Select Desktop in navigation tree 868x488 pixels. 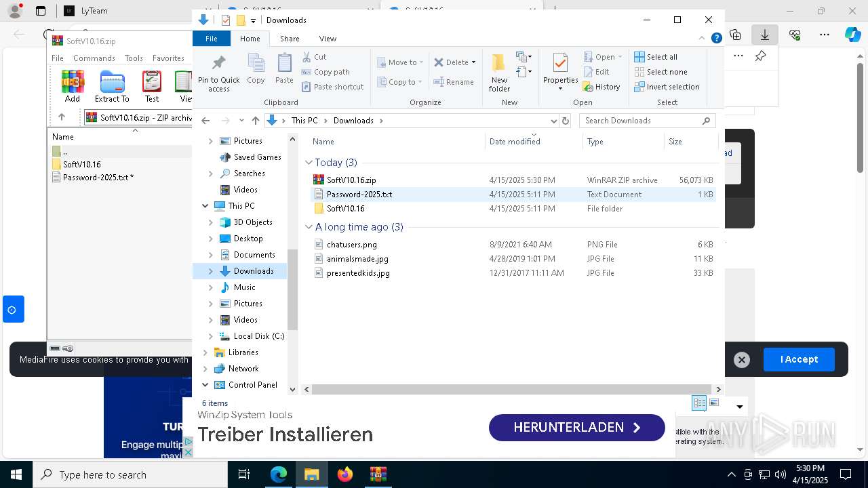coord(248,239)
